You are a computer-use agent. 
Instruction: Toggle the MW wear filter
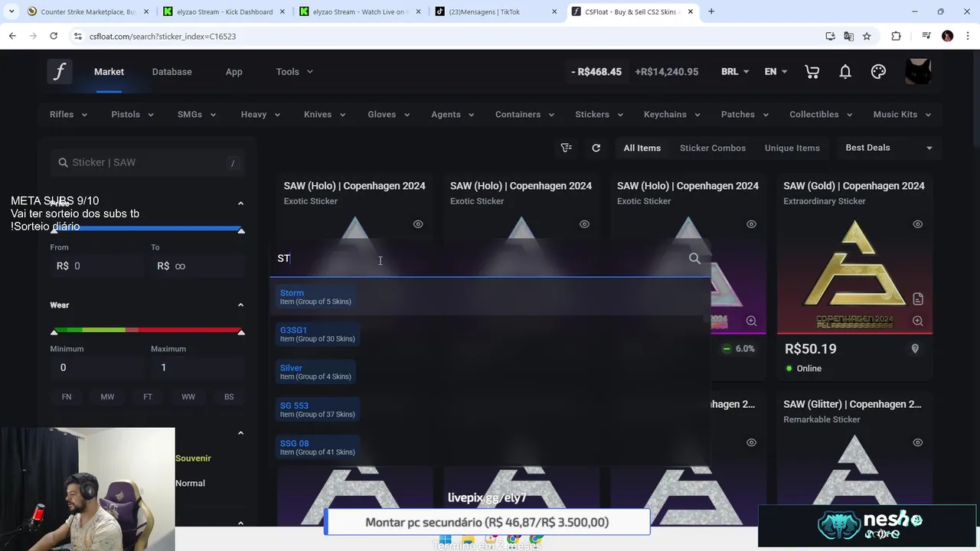click(x=107, y=396)
